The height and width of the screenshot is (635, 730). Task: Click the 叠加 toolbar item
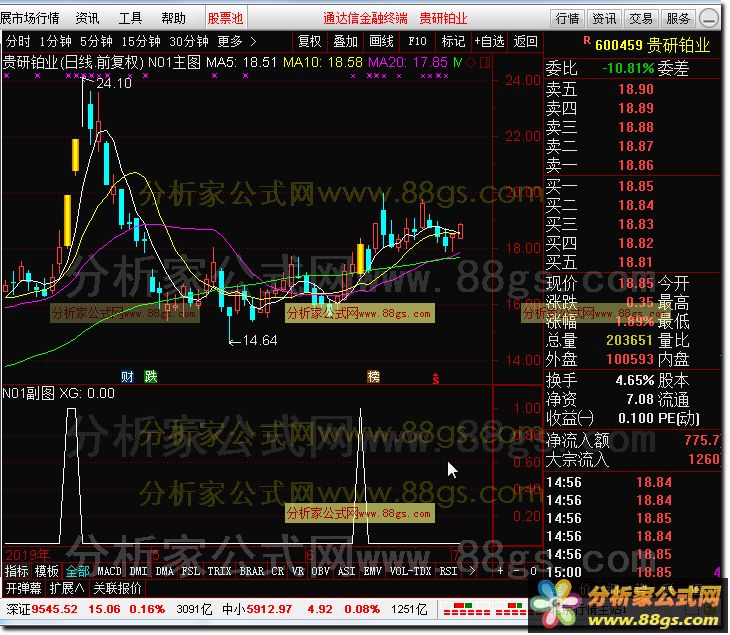[x=345, y=41]
